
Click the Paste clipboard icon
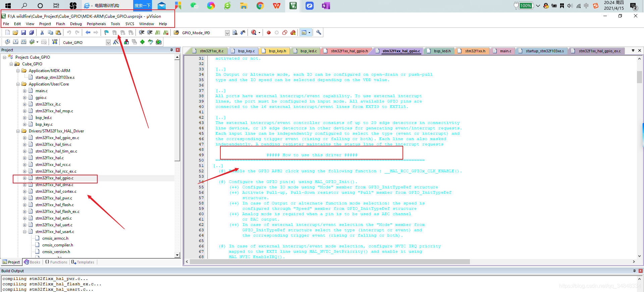point(58,33)
